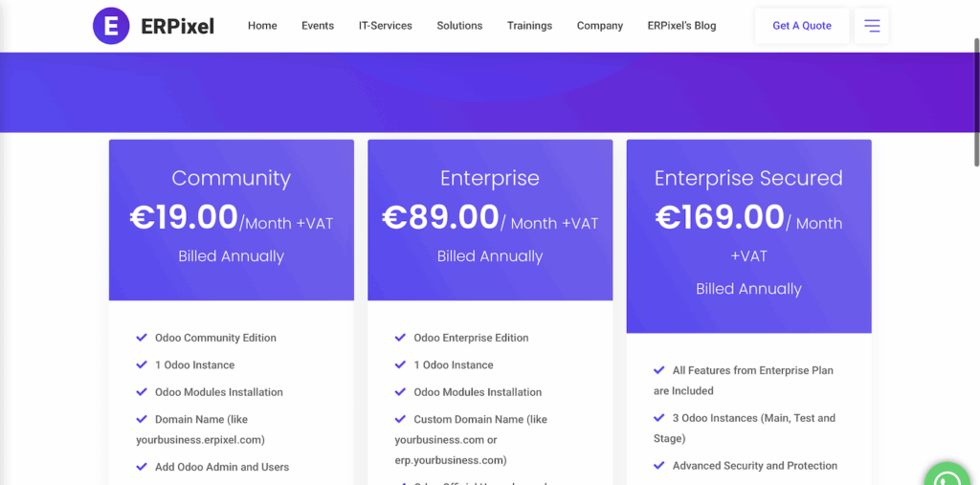
Task: Click Community plan's 1 Odoo Instance text
Action: pyautogui.click(x=195, y=365)
